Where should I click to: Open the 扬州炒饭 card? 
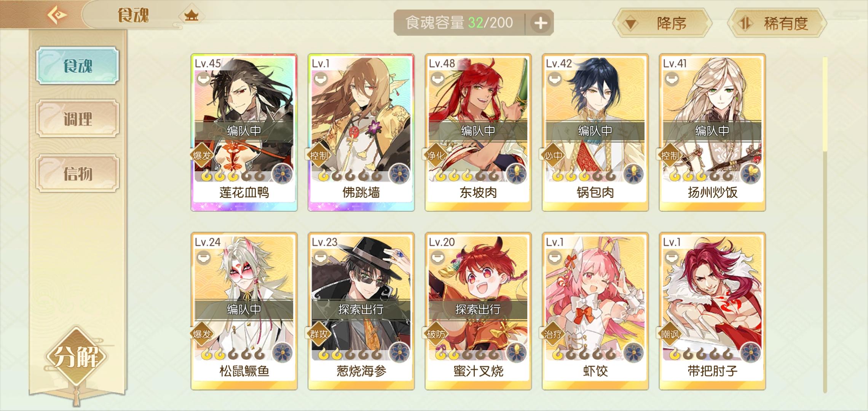tap(712, 132)
